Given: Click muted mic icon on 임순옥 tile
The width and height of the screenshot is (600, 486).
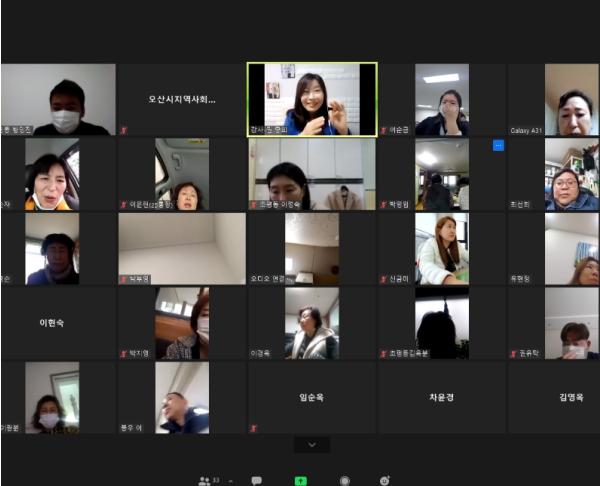Looking at the screenshot, I should (253, 428).
